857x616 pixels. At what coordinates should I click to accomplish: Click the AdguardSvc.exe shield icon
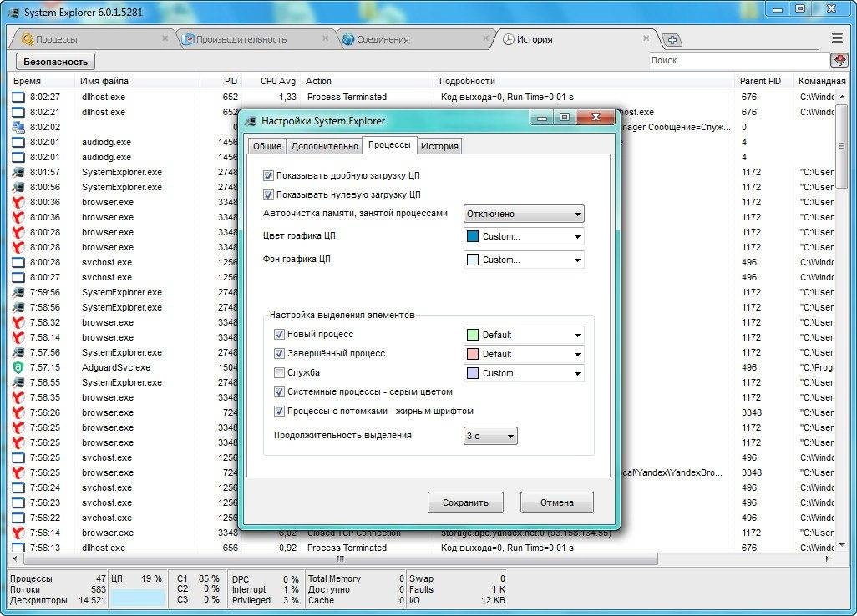pos(18,367)
